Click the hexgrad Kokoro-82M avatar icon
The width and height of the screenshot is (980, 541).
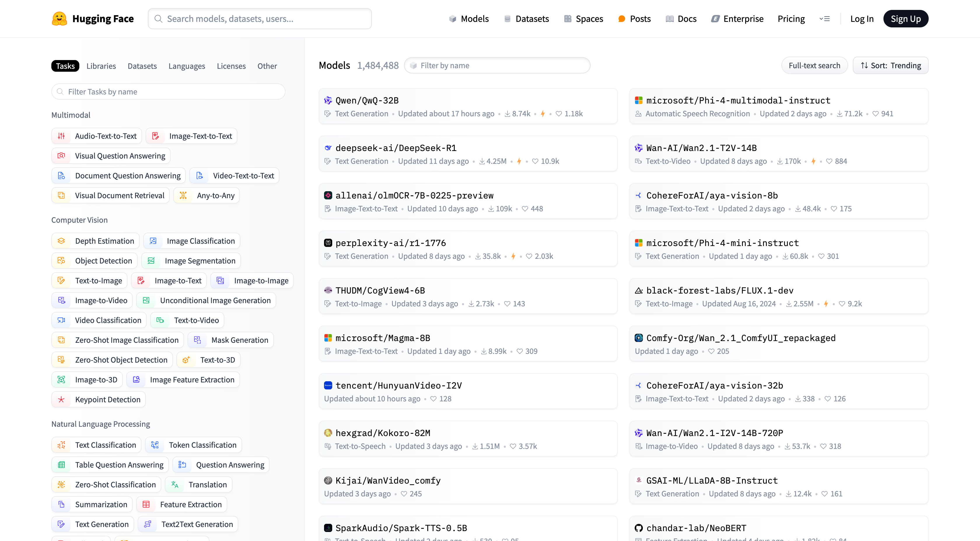328,433
